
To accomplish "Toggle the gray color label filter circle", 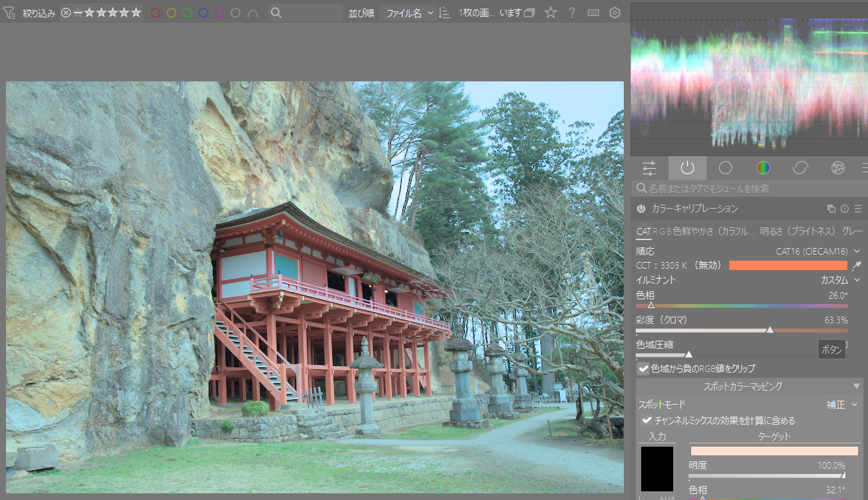I will 236,13.
